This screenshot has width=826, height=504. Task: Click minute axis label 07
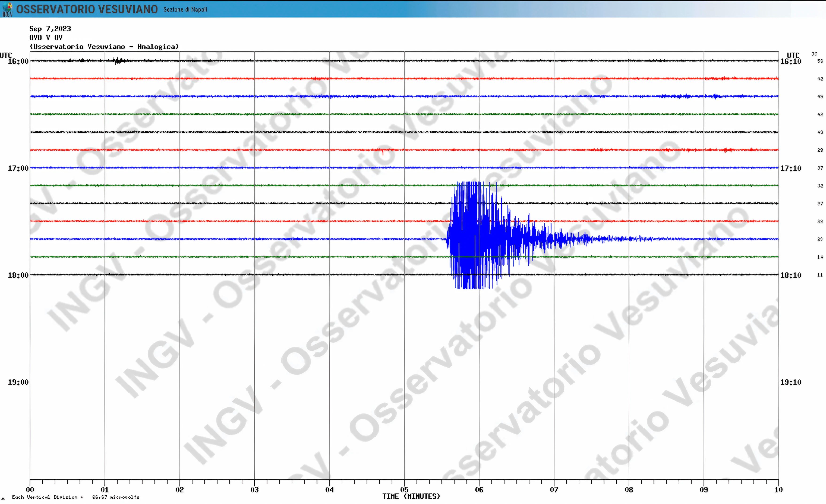coord(554,490)
